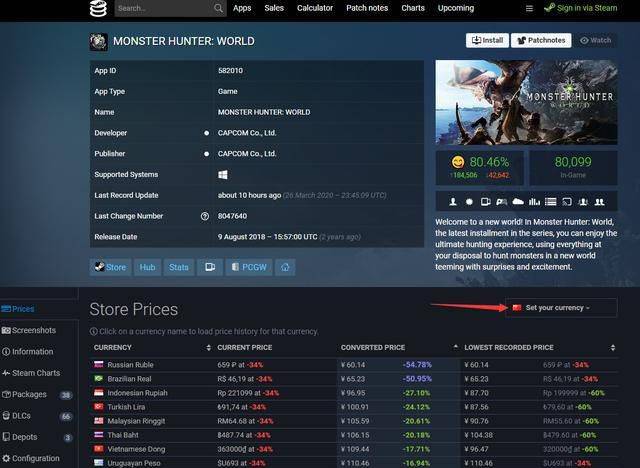
Task: Open the home website icon button
Action: point(285,267)
